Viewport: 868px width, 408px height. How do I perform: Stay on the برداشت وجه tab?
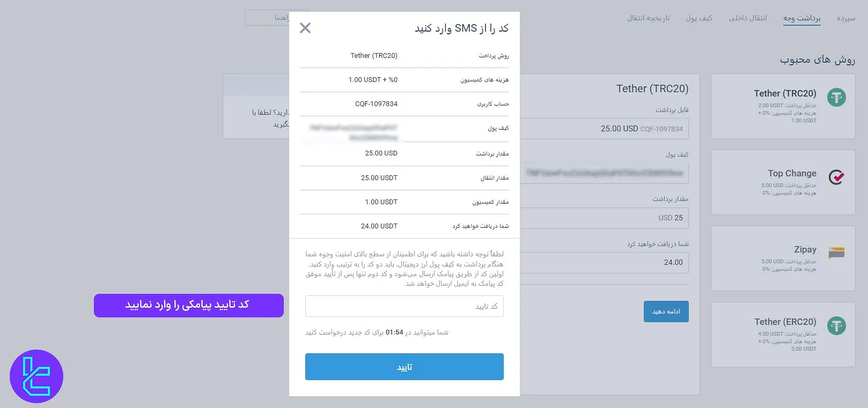click(802, 18)
